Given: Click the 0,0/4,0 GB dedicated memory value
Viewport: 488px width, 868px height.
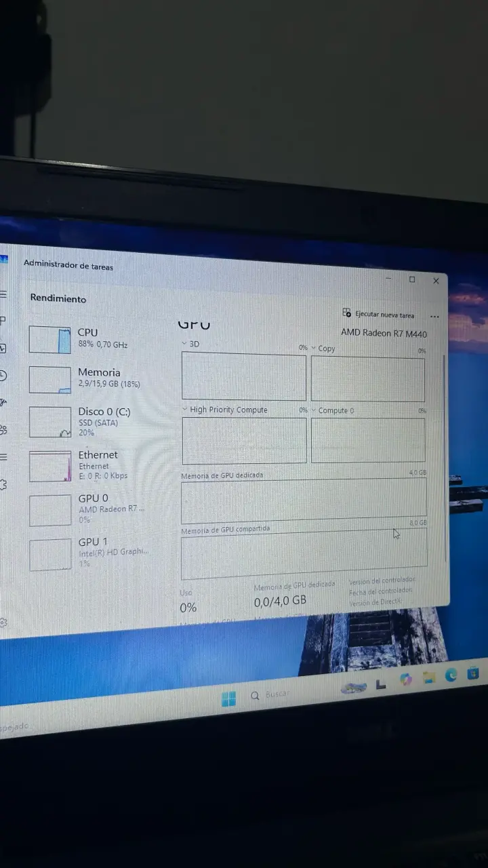Looking at the screenshot, I should point(280,601).
